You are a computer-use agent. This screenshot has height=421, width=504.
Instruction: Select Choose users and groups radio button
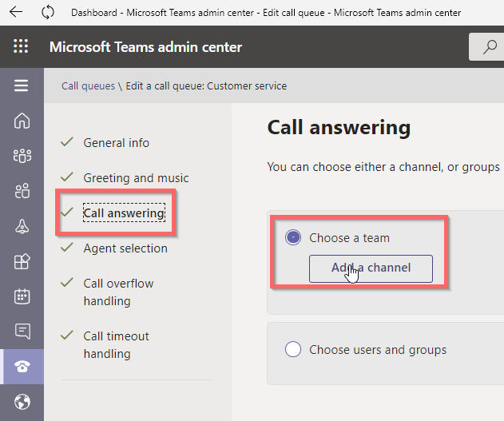tap(293, 349)
